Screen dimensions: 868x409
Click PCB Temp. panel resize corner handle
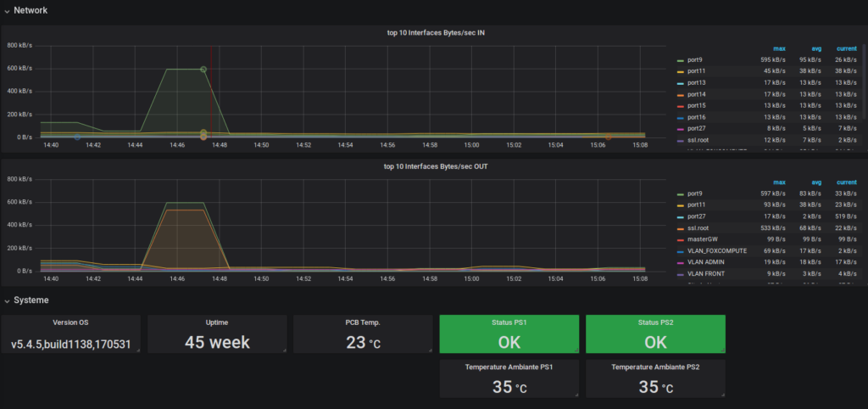pos(430,350)
